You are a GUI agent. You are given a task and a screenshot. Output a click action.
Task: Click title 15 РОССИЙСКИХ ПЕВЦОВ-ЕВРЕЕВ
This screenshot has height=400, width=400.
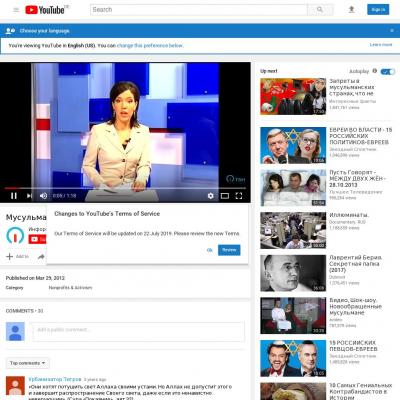click(x=353, y=346)
